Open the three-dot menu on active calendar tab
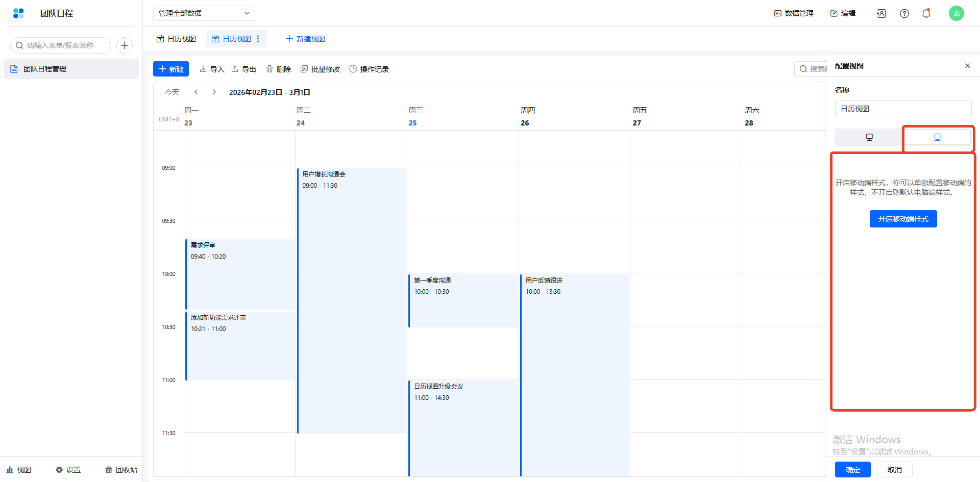This screenshot has height=482, width=980. click(x=258, y=39)
